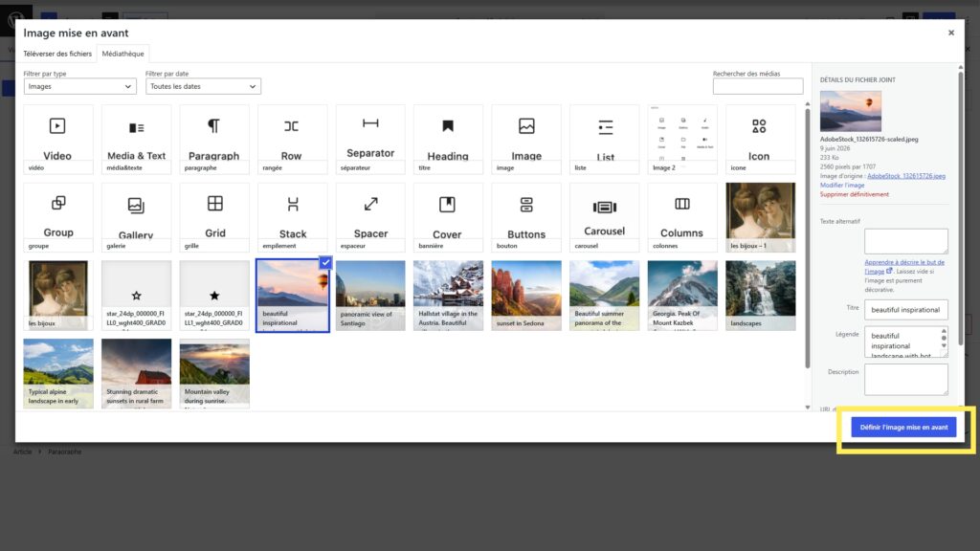Screen dimensions: 980x551
Task: Open Apprendre à décrire le but de l'image link
Action: [903, 266]
